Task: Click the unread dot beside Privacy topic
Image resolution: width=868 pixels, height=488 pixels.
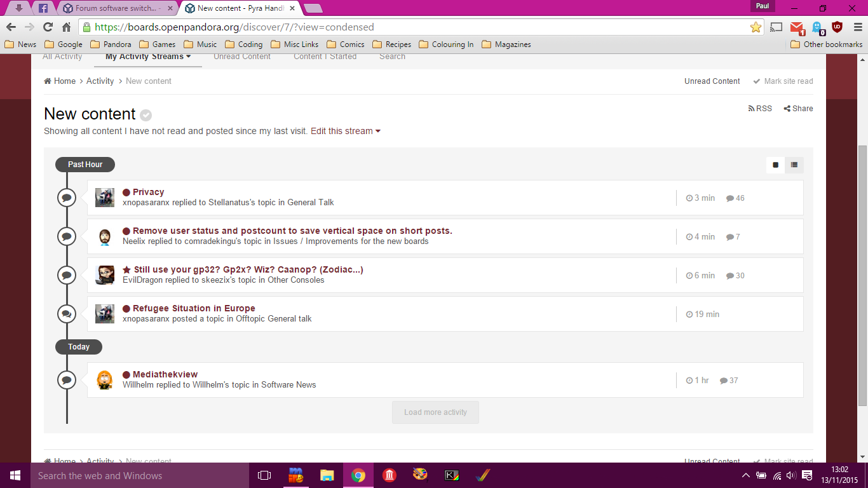Action: 126,193
